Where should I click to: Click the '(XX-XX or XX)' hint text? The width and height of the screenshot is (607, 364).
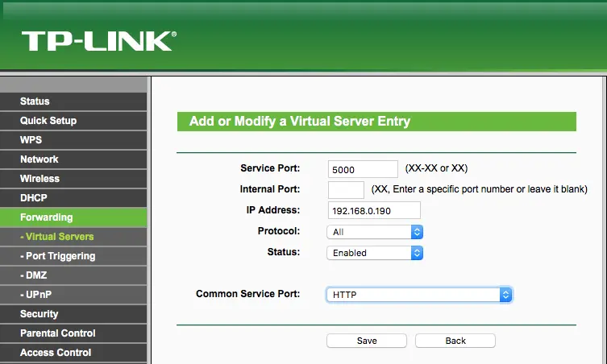coord(436,168)
